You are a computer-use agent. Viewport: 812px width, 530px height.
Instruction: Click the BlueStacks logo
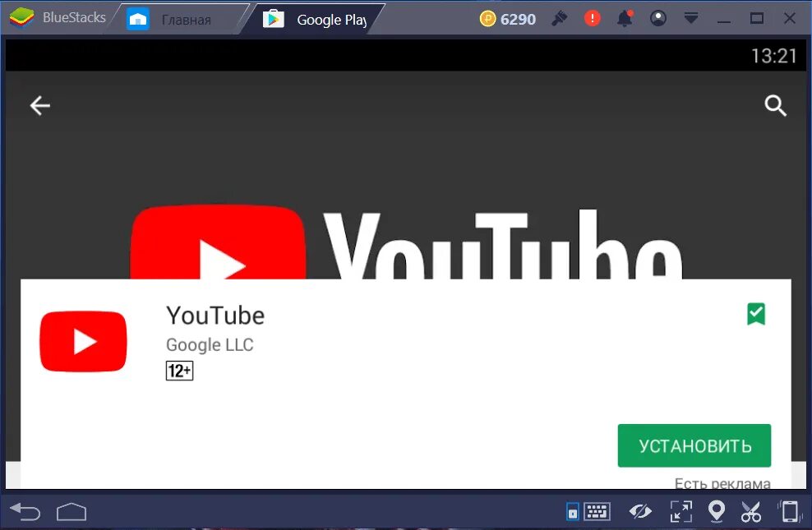pyautogui.click(x=21, y=17)
